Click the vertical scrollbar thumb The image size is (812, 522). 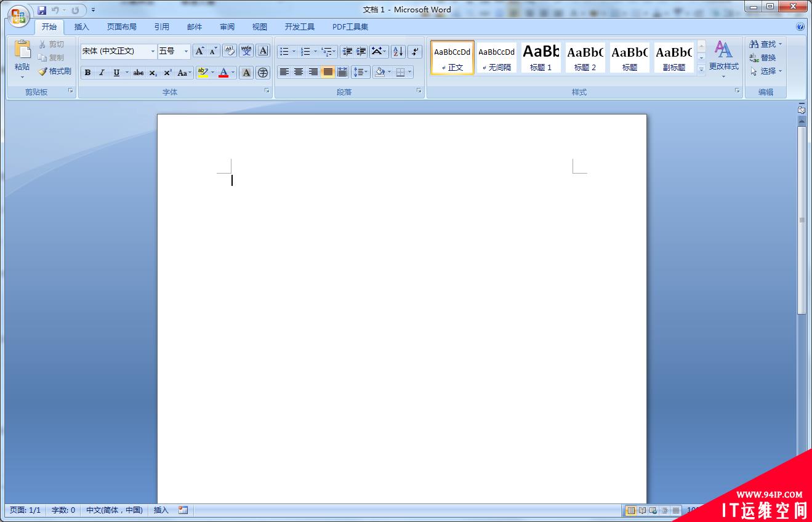[802, 220]
